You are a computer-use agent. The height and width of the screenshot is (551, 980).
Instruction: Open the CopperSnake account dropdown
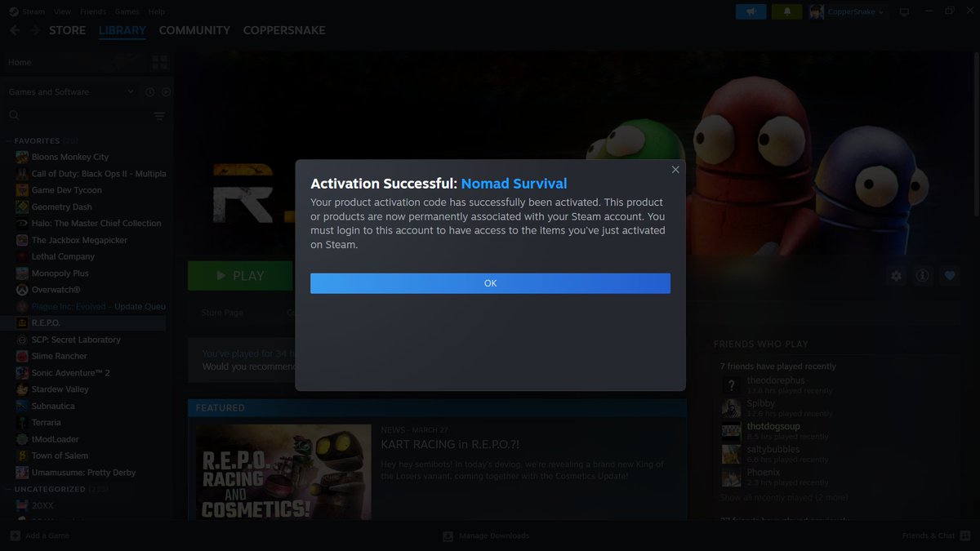847,11
